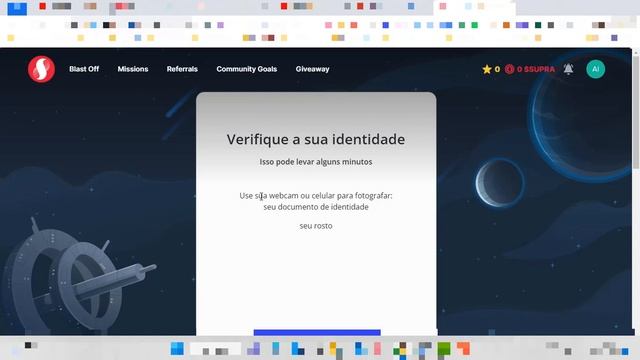Open the Blast Off menu item
This screenshot has width=640, height=360.
[84, 69]
